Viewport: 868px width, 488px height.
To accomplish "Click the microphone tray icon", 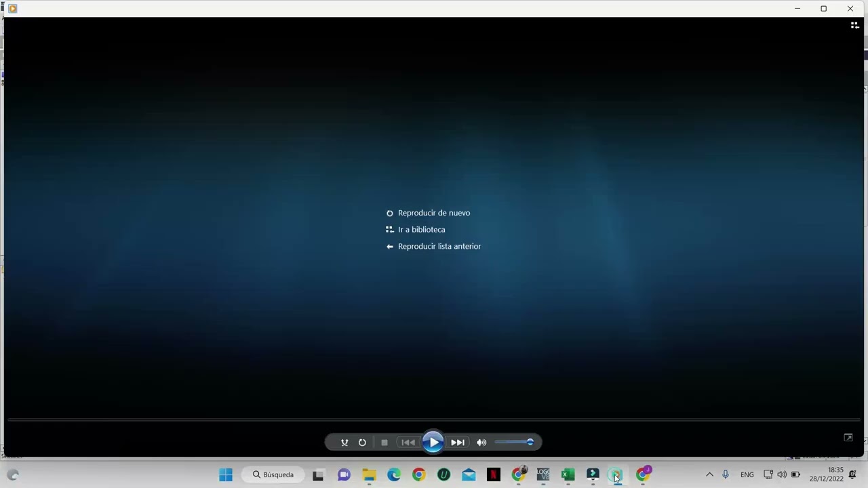I will tap(726, 474).
